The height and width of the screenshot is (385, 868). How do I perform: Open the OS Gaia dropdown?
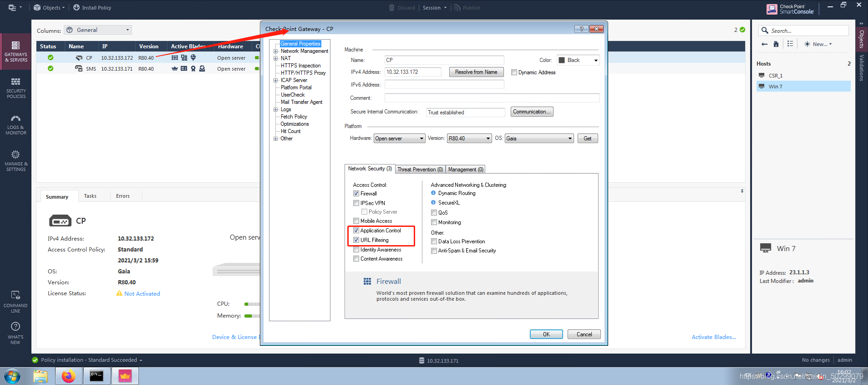click(539, 139)
